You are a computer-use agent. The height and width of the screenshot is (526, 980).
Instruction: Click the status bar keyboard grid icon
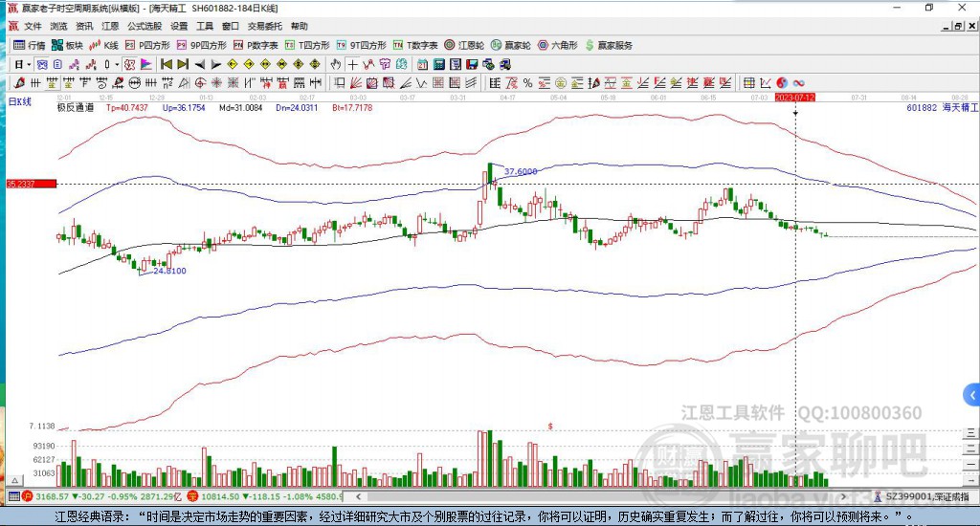pos(13,496)
